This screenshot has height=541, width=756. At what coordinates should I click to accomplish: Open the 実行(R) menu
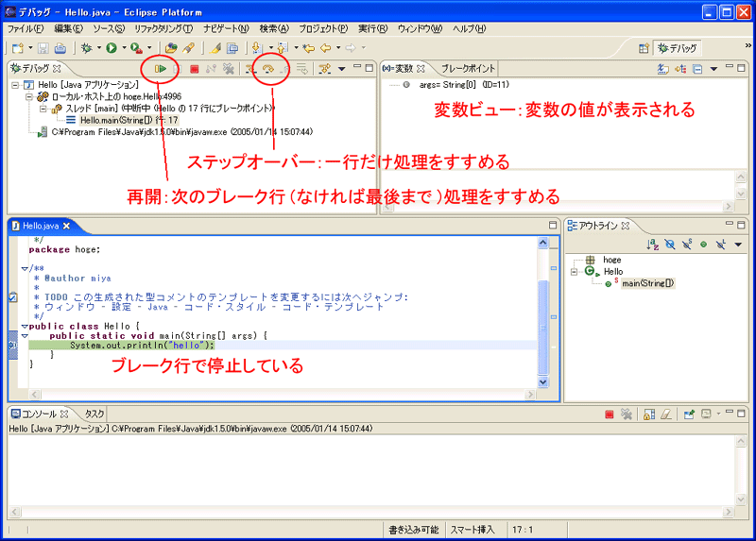372,29
